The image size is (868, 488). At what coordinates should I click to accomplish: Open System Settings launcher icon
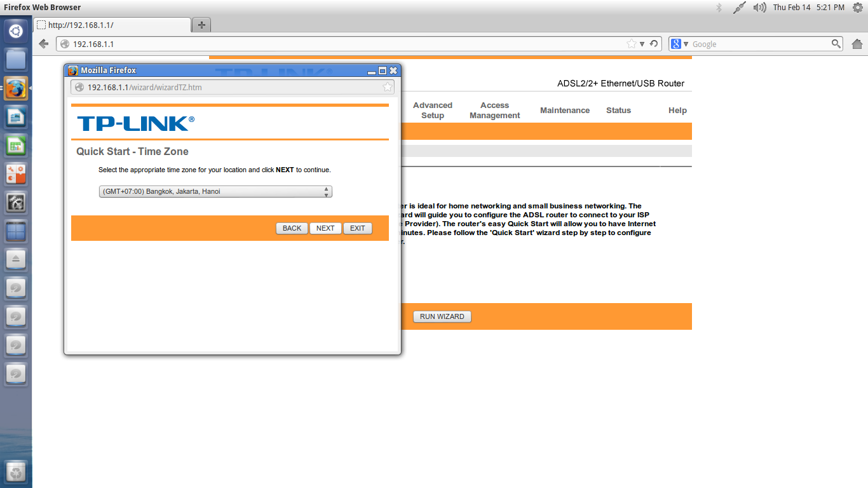pyautogui.click(x=16, y=203)
